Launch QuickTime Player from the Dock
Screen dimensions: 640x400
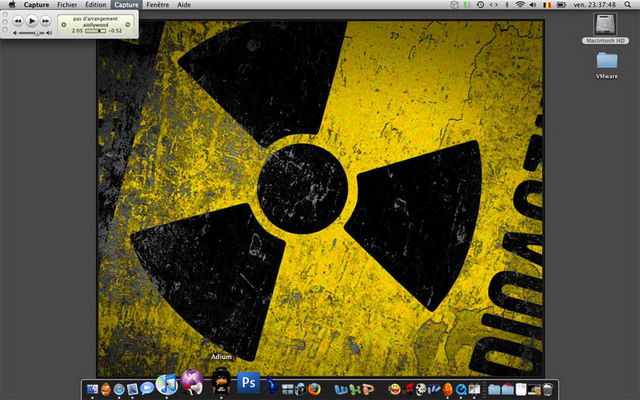pyautogui.click(x=461, y=389)
